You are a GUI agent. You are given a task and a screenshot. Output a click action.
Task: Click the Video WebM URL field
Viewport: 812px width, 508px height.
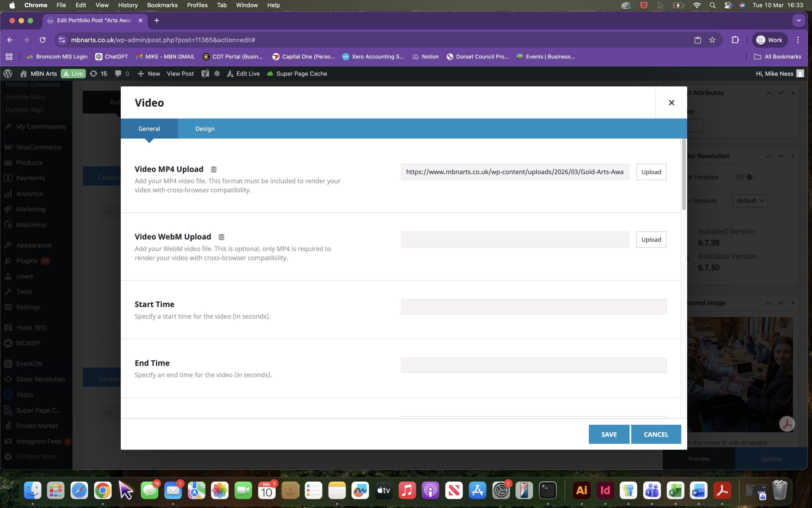pyautogui.click(x=515, y=239)
